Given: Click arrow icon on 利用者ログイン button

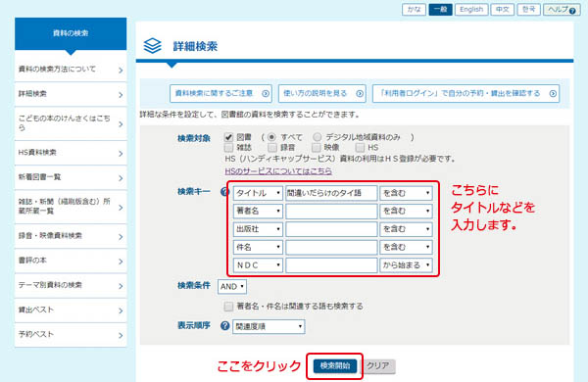Looking at the screenshot, I should [x=553, y=94].
